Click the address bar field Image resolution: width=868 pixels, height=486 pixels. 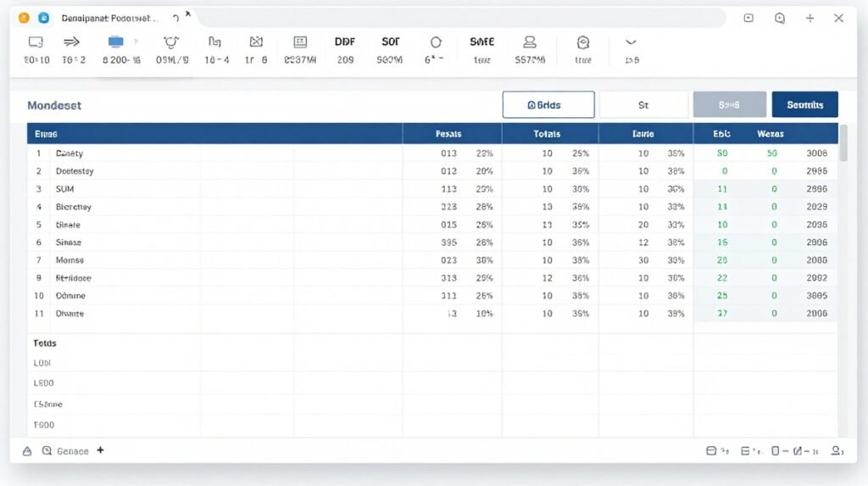462,18
